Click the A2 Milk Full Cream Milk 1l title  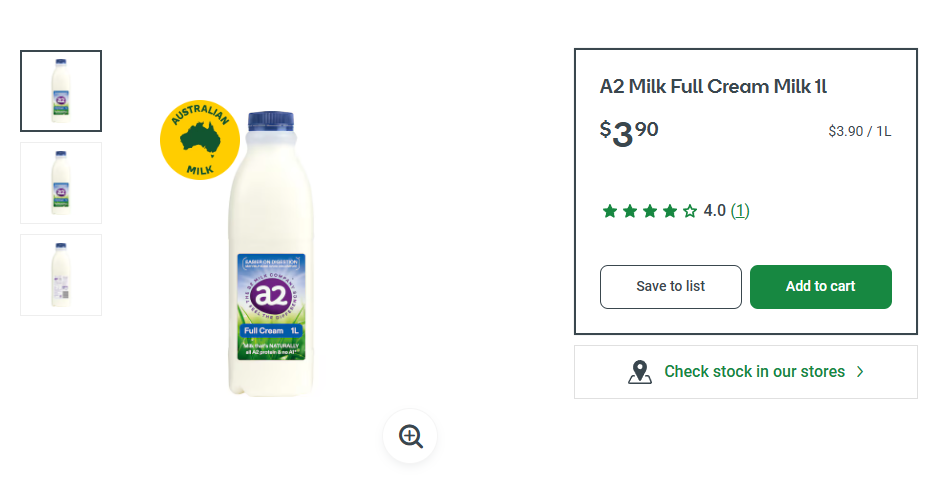(713, 87)
